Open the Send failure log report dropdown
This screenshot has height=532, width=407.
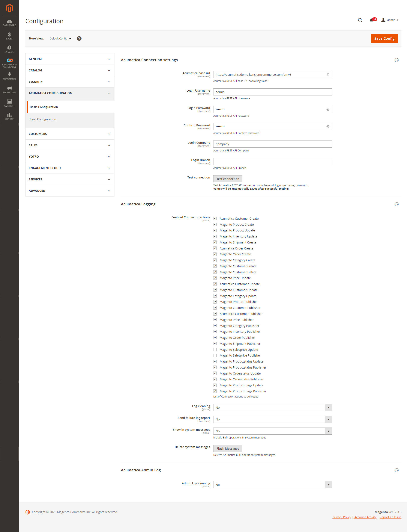(x=273, y=420)
